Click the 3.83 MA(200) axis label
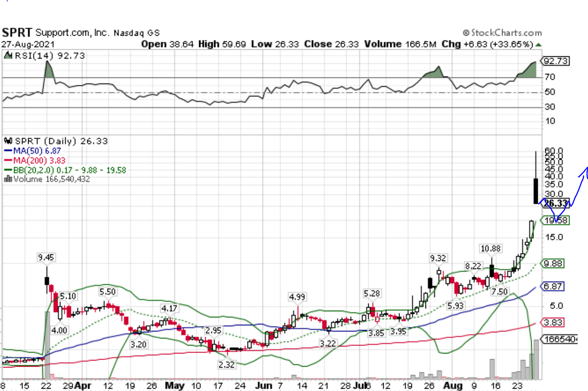This screenshot has width=588, height=391. point(553,322)
